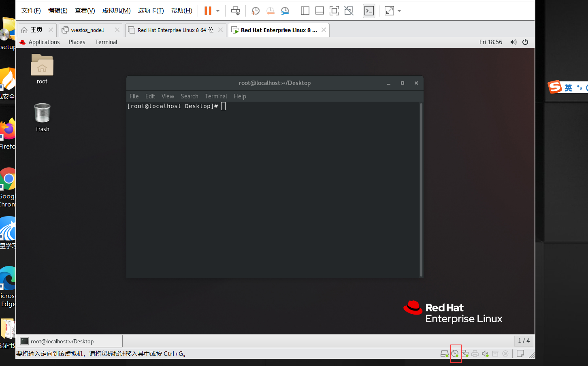Viewport: 588px width, 366px height.
Task: Open the 虚拟机(M) menu
Action: [x=117, y=11]
